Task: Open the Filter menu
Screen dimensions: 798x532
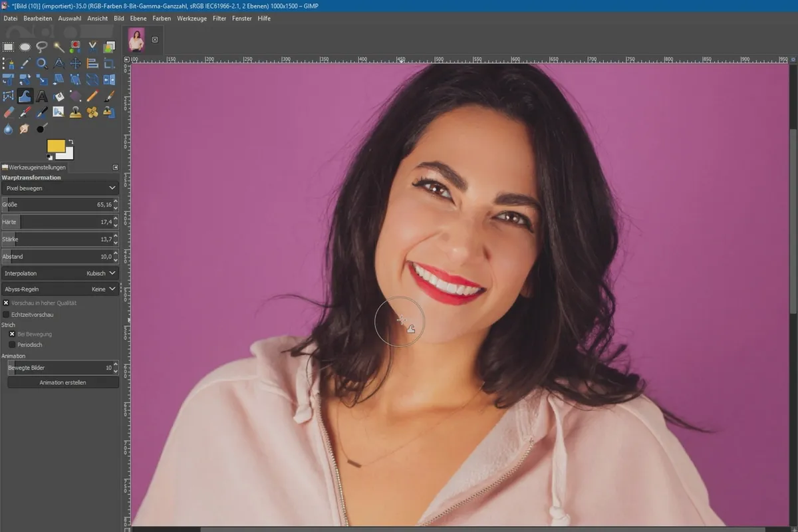Action: pos(219,19)
